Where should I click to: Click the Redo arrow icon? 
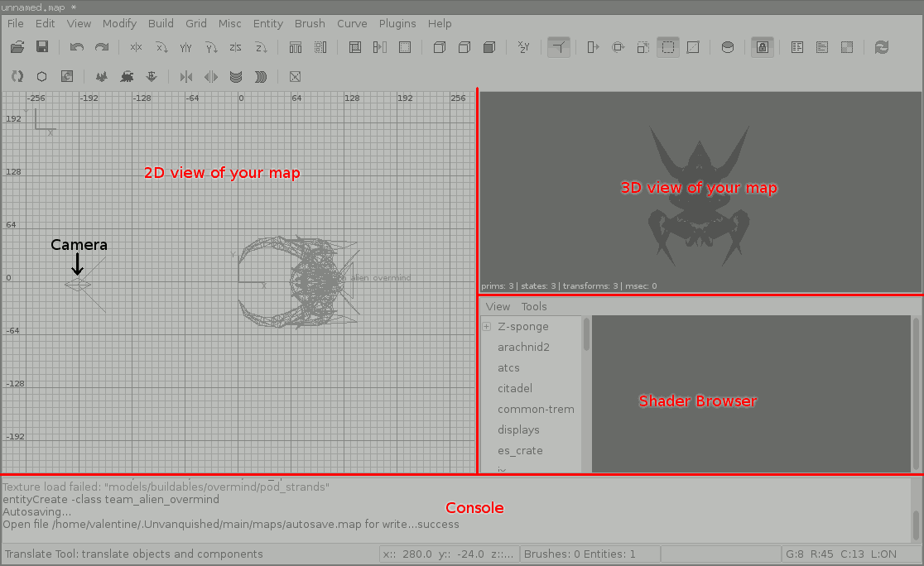[x=102, y=48]
